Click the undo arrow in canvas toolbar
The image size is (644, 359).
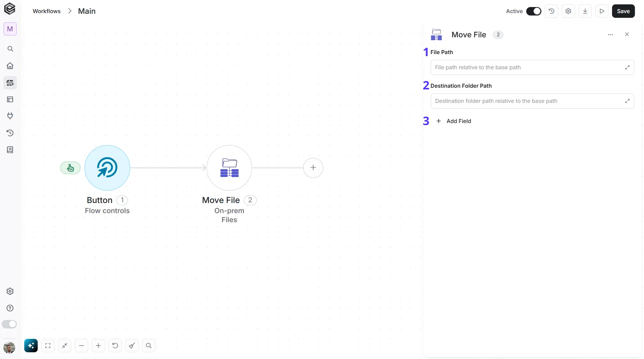[x=115, y=346]
